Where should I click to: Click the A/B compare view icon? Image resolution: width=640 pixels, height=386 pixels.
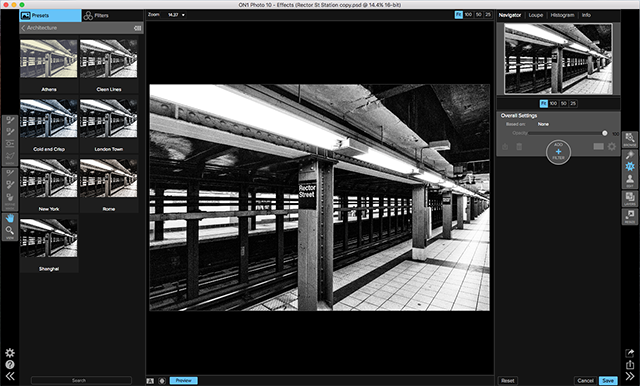click(150, 381)
